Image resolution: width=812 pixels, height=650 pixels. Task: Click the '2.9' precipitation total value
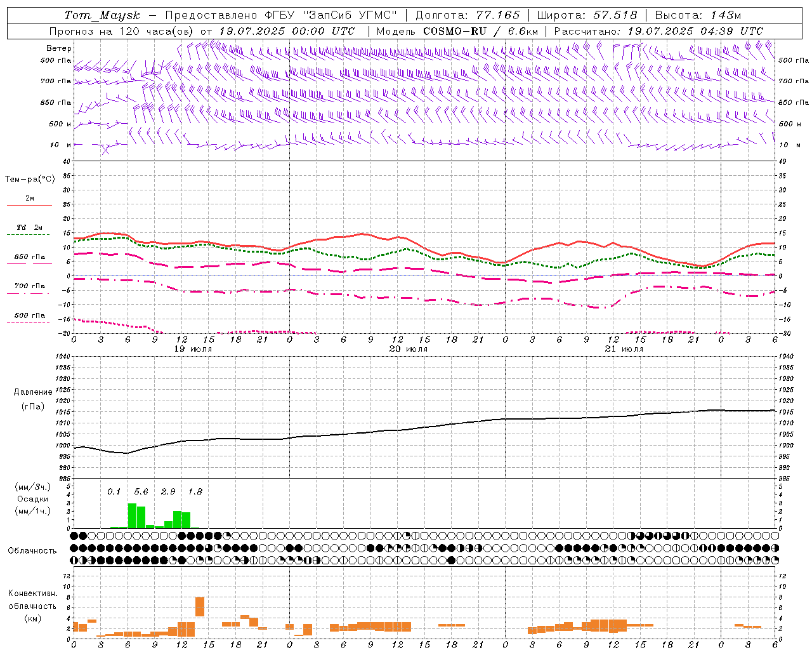pyautogui.click(x=168, y=492)
